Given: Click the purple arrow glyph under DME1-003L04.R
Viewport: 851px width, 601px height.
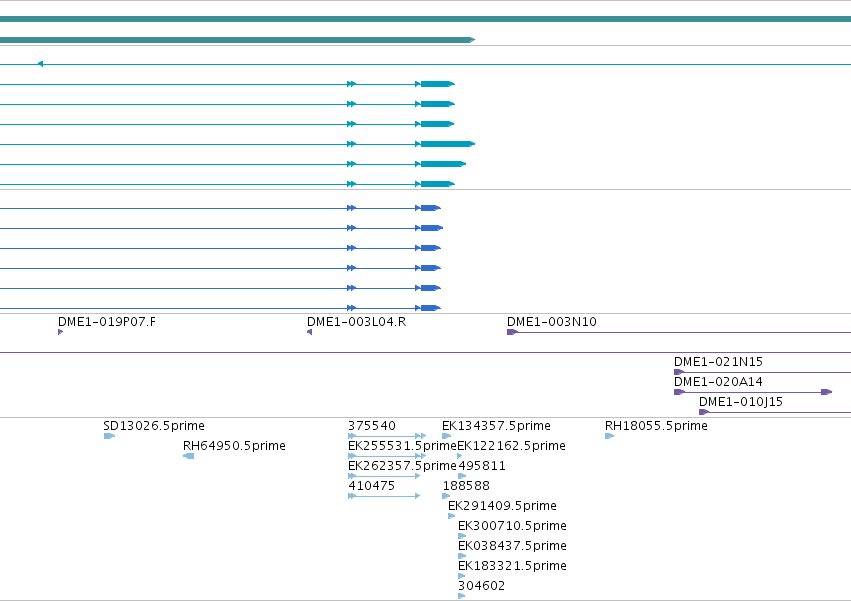Looking at the screenshot, I should coord(309,332).
